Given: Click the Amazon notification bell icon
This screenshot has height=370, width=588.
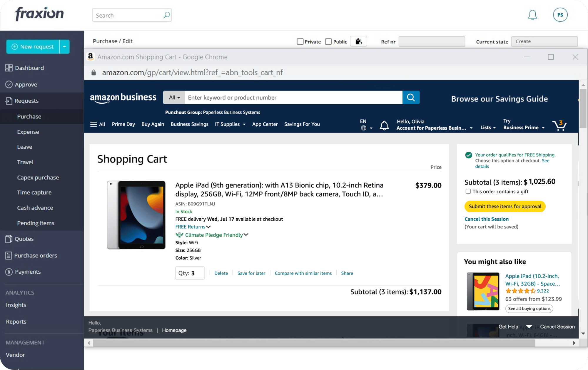Looking at the screenshot, I should coord(384,125).
